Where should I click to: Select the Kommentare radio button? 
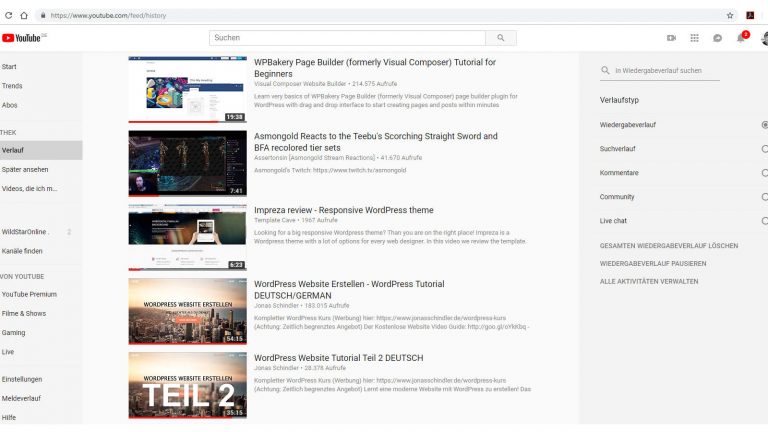point(765,173)
